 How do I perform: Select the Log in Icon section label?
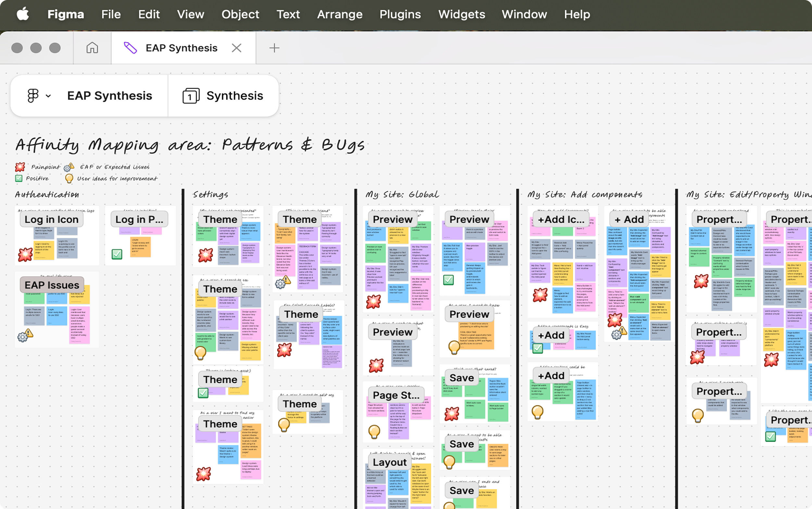(51, 219)
